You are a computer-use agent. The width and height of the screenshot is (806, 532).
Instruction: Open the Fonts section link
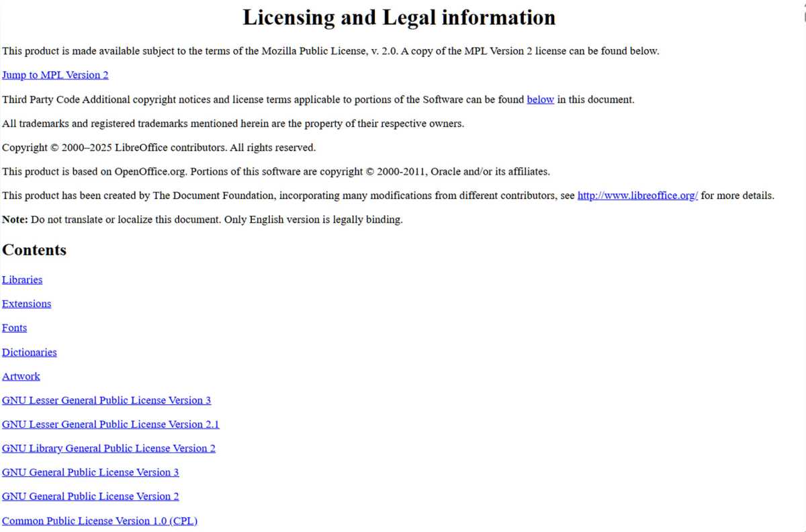(x=14, y=328)
